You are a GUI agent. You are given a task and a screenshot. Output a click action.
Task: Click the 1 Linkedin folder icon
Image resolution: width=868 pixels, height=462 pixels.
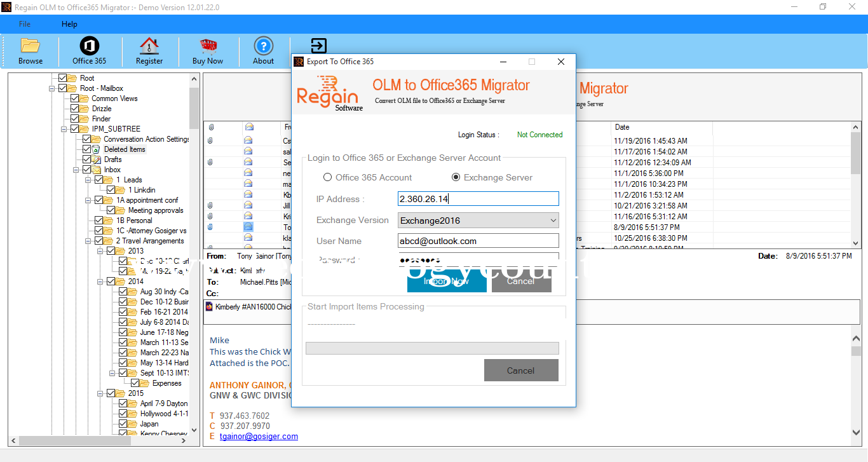coord(120,190)
